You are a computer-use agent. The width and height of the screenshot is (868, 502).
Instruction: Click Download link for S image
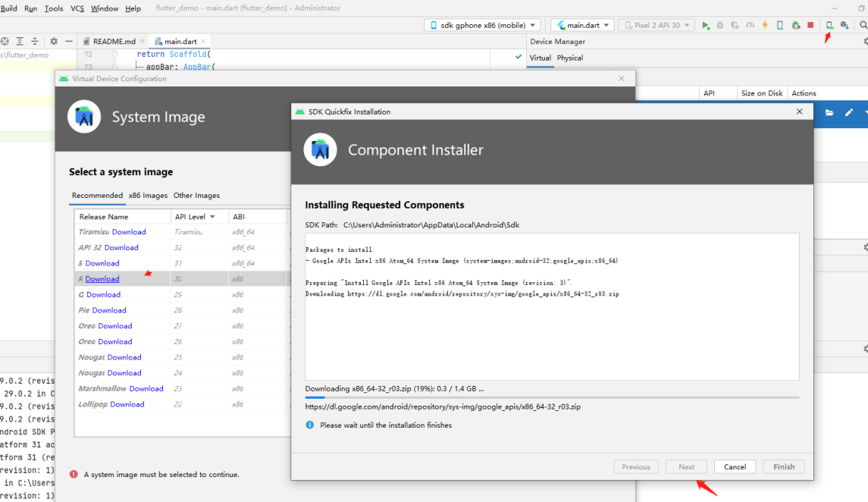coord(102,263)
